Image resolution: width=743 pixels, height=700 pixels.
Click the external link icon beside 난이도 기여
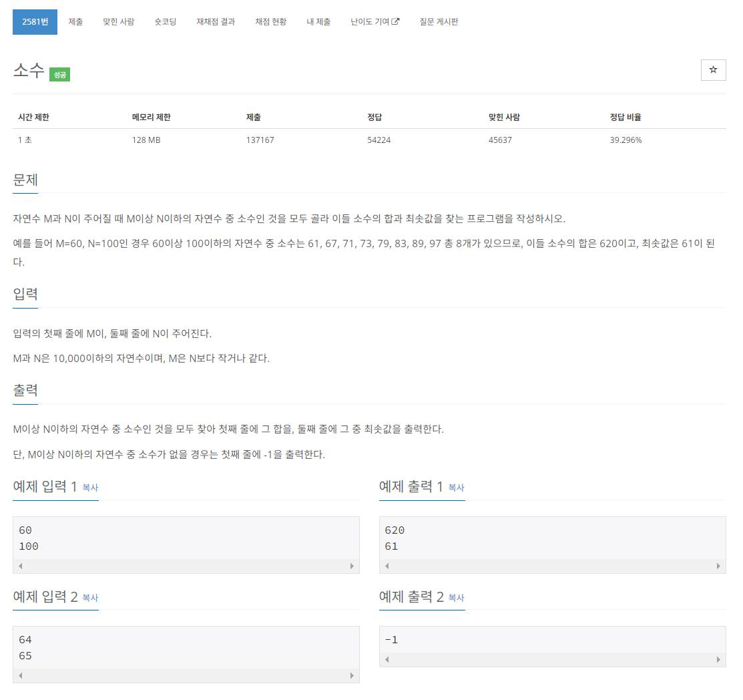click(395, 21)
